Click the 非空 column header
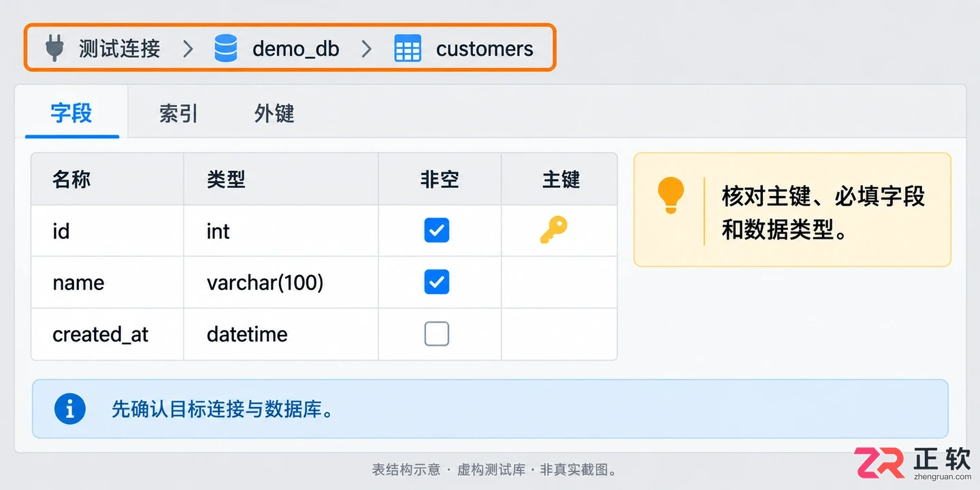Screen dimensions: 980x490 point(440,180)
